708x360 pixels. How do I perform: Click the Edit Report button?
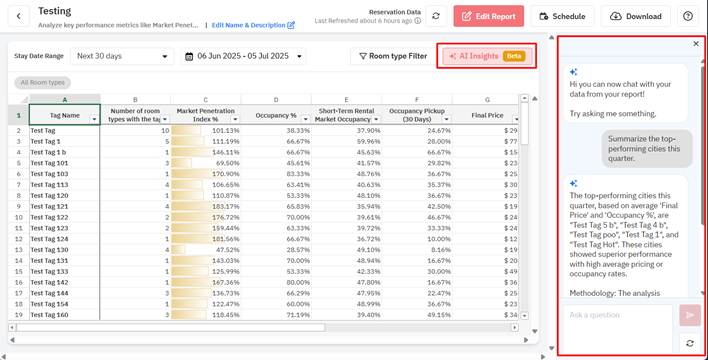489,16
